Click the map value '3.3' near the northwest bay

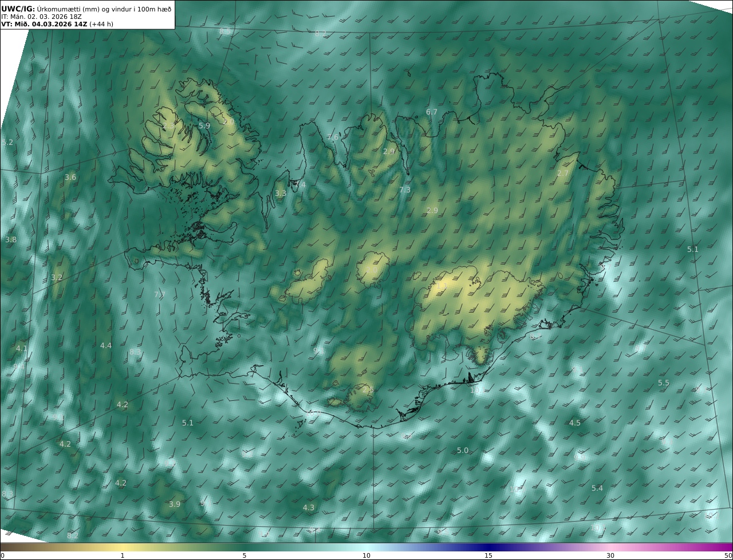click(281, 194)
